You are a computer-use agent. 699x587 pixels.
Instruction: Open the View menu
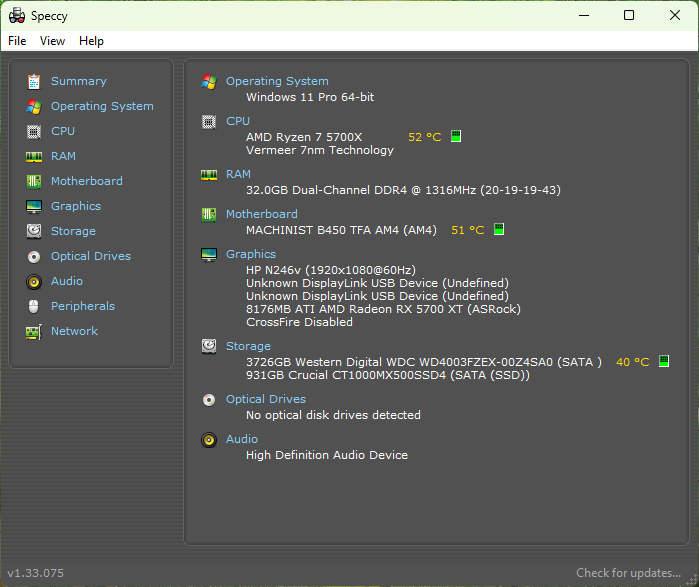(52, 41)
